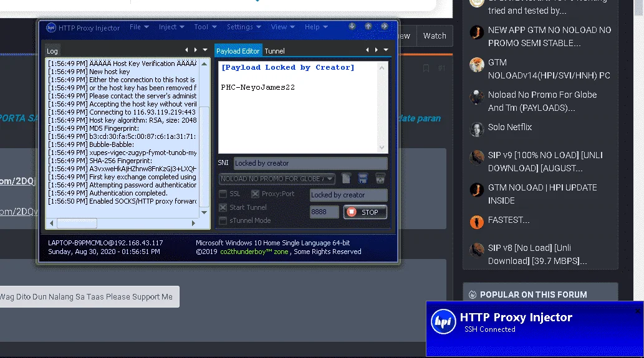Select the Payload Editor tab

pos(238,51)
